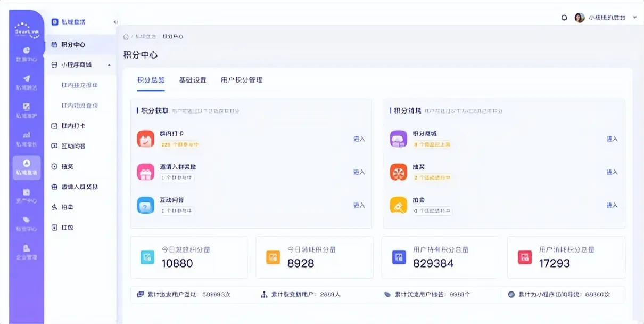Click the purple shop icon for 积分商城

pyautogui.click(x=398, y=139)
